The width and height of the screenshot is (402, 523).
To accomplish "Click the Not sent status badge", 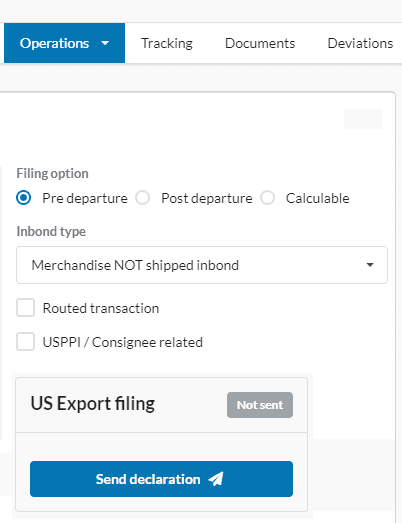I will pos(260,405).
